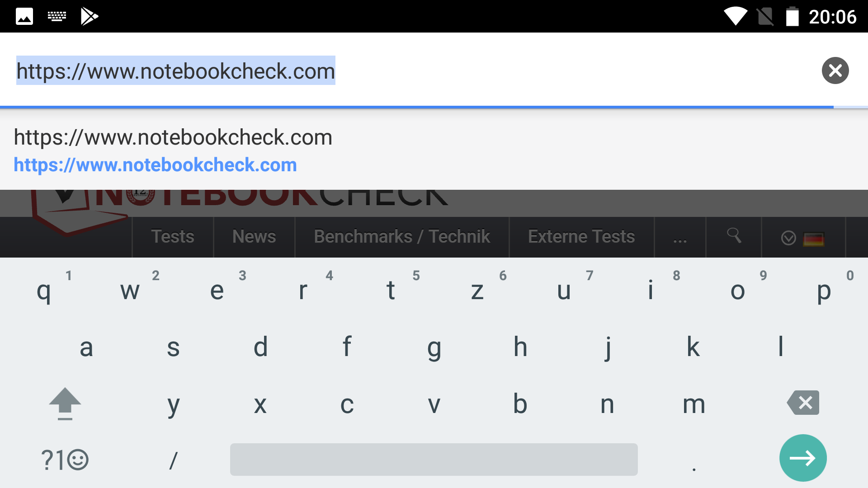
Task: Toggle the Shift key on keyboard
Action: click(65, 403)
